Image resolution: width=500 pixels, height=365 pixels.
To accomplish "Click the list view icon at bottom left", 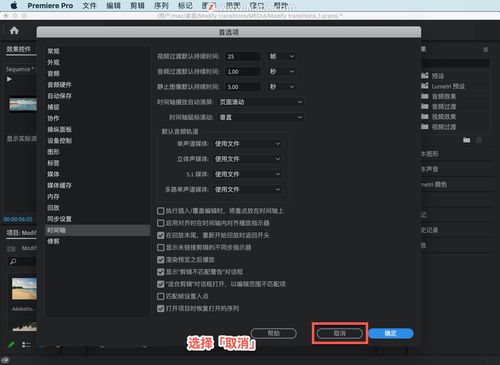I will click(26, 345).
